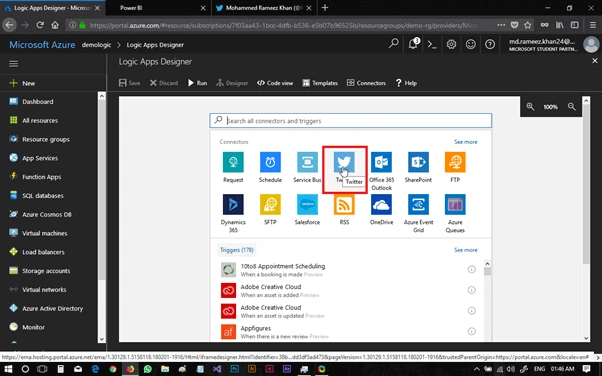Image resolution: width=602 pixels, height=376 pixels.
Task: Open the account avatar menu
Action: [591, 44]
